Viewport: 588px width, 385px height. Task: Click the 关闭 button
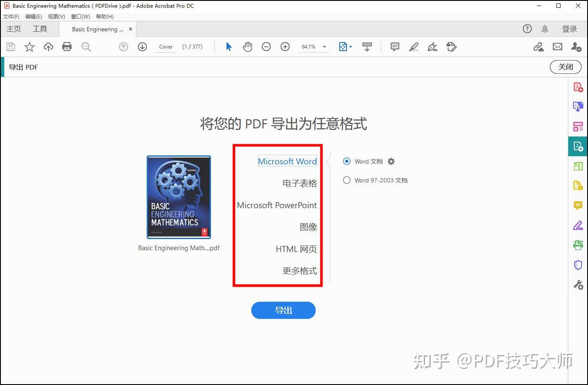566,67
